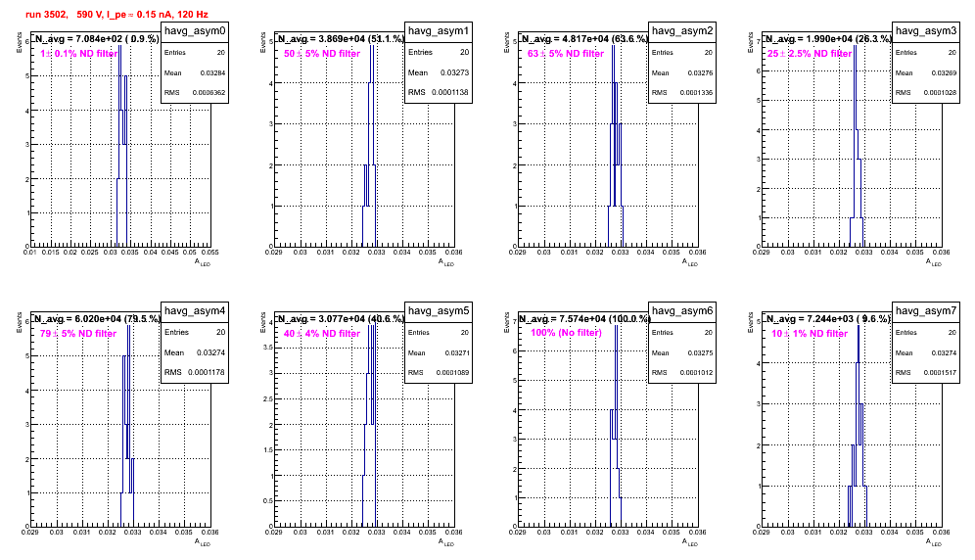Click the RMS value 0.0001138
Viewport: 975px width, 560px height.
[x=451, y=92]
